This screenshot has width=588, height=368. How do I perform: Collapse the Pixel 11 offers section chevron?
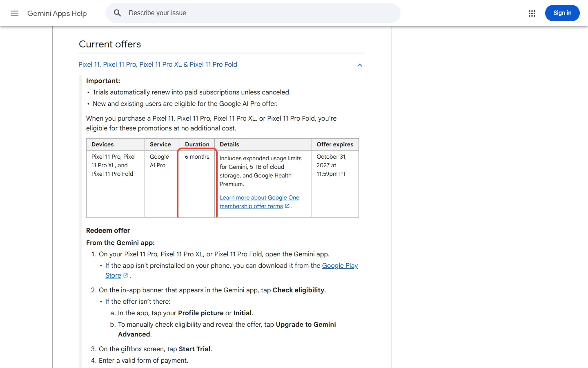coord(360,65)
